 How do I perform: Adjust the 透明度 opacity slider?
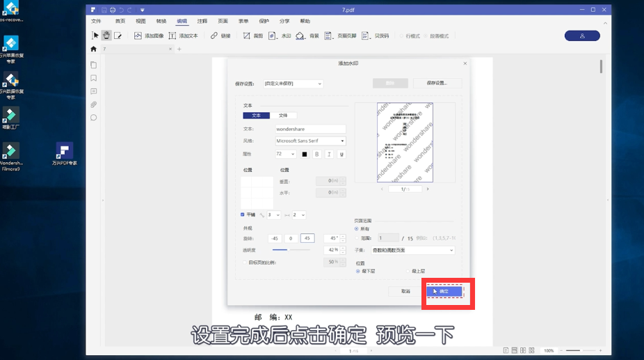pos(291,250)
